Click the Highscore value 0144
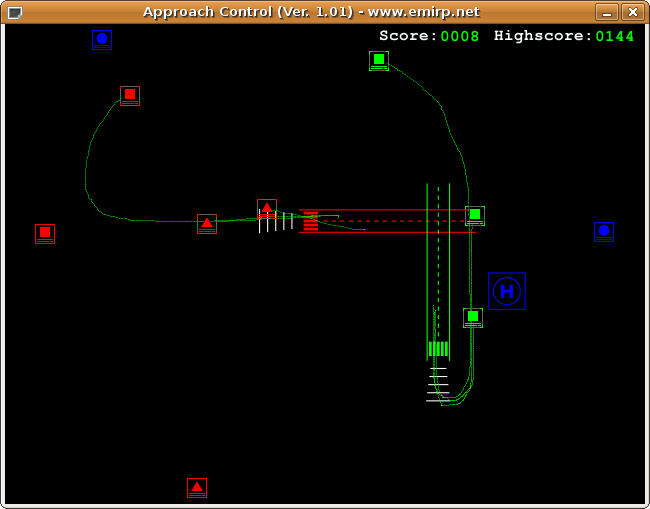Screen dimensions: 650x509 point(615,36)
